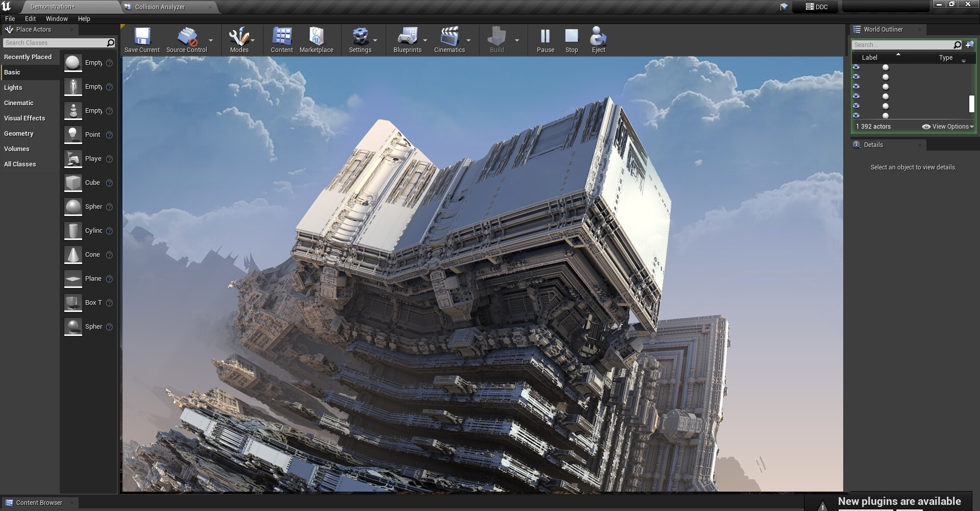Toggle the last eye icon in the Outliner
This screenshot has width=980, height=511.
click(x=857, y=115)
